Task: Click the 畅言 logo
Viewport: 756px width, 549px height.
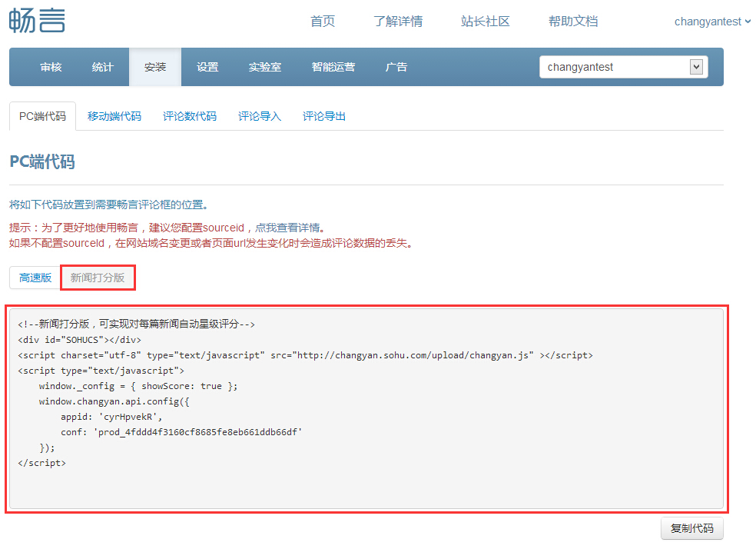Action: point(37,21)
